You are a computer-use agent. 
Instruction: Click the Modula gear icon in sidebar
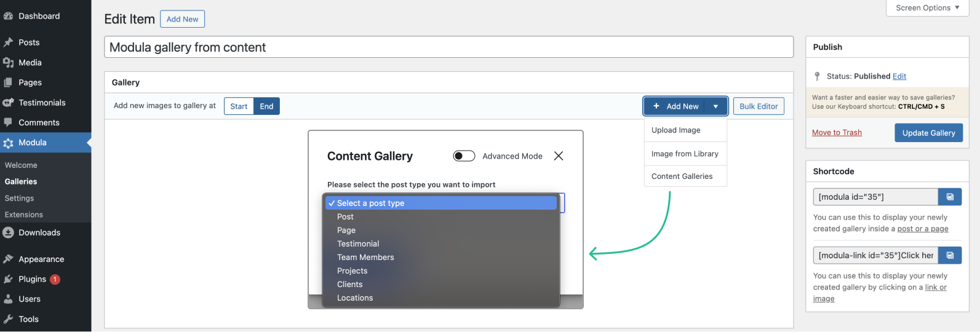8,143
